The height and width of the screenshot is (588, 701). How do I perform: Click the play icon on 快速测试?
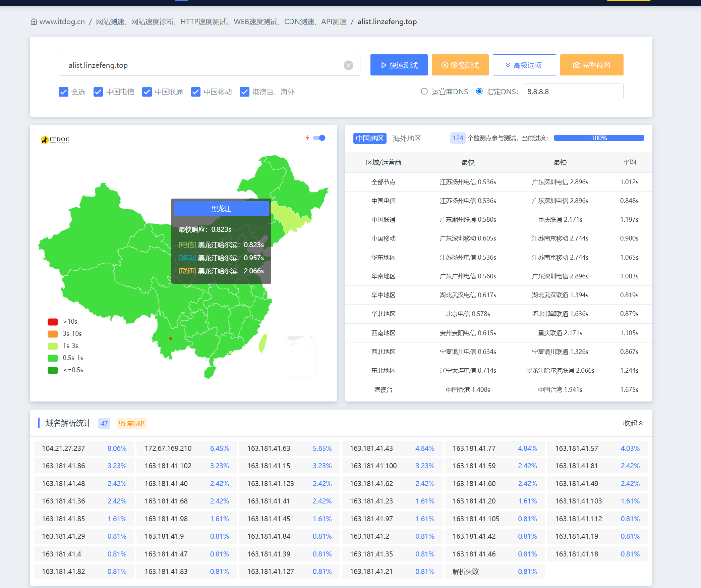point(384,65)
